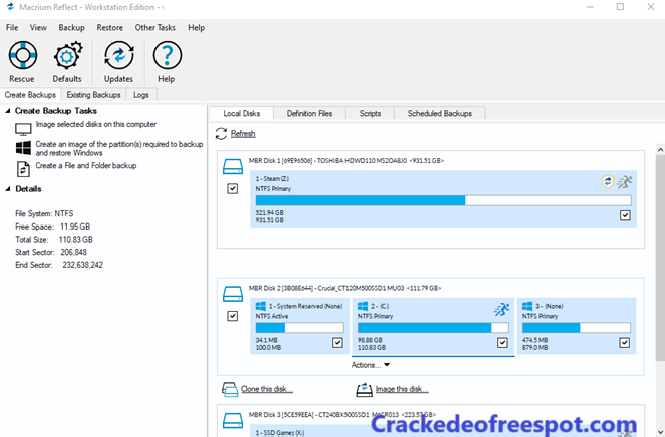Check for Updates icon
The image size is (665, 437).
coord(119,55)
